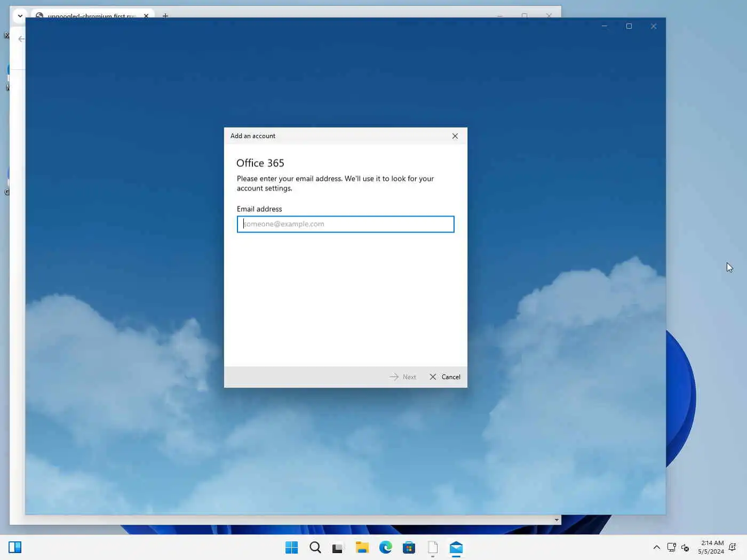
Task: Select the ungoogled-chromium first run tab
Action: (92, 15)
